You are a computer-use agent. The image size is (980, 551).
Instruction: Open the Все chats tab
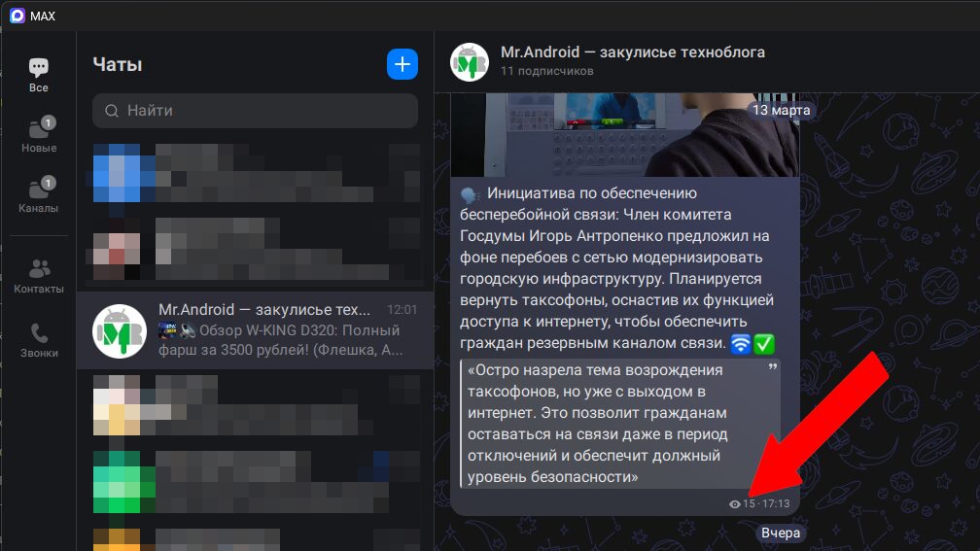click(38, 75)
